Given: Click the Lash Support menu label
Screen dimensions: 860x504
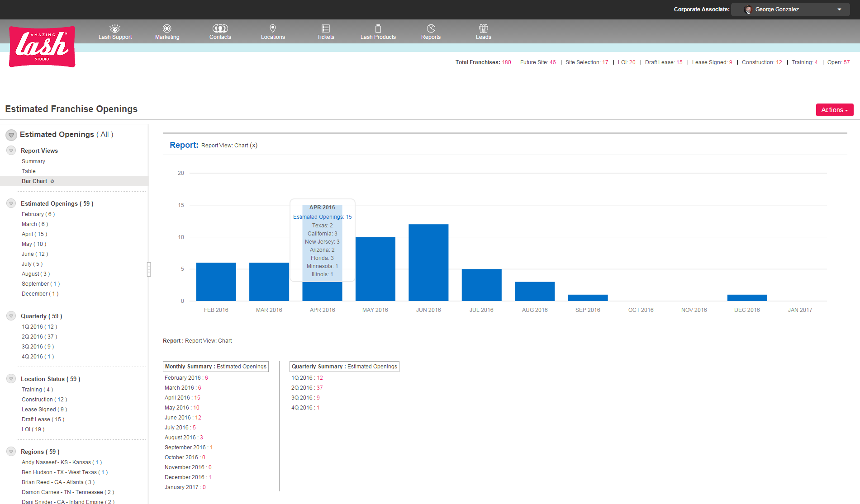Looking at the screenshot, I should point(115,37).
